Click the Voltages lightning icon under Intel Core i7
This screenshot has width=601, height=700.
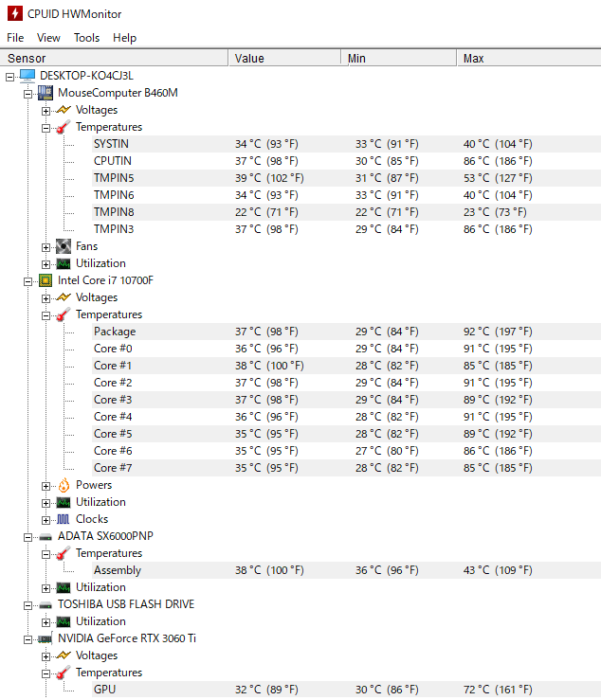(64, 297)
